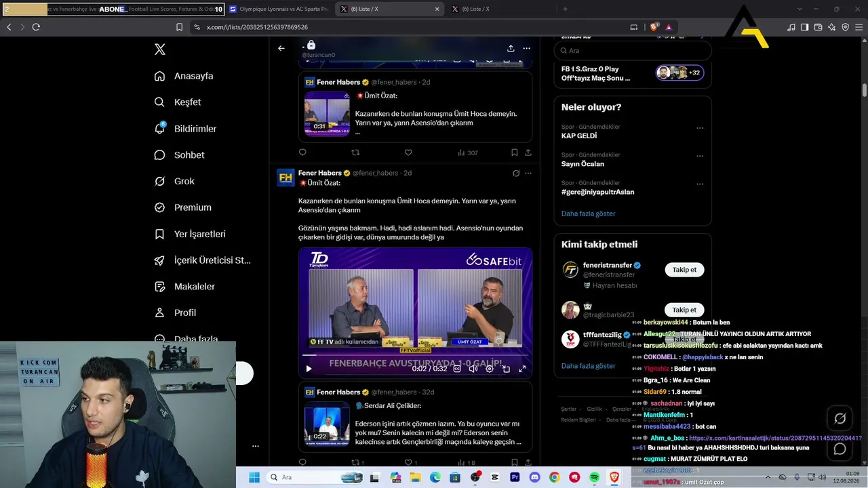Like the top tweet with 307 views
Screen dimensions: 868x488
(408, 152)
